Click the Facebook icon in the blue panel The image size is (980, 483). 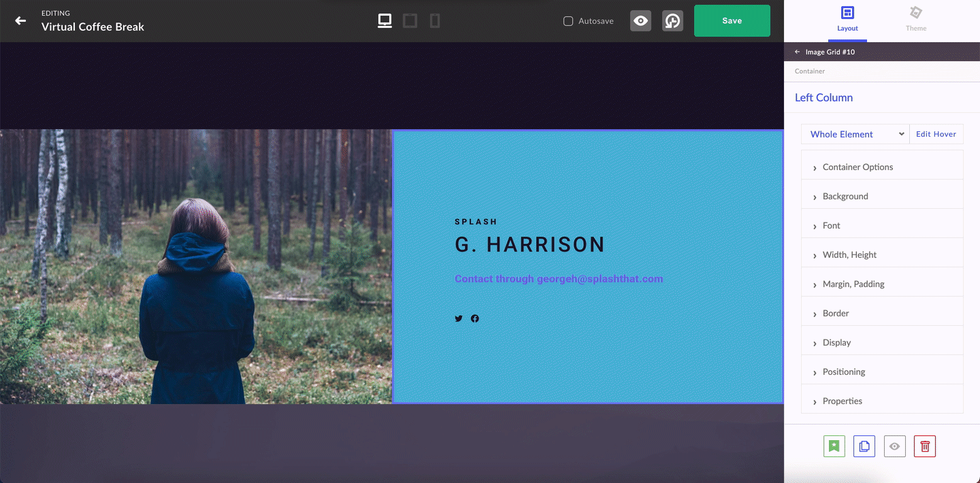pos(475,318)
